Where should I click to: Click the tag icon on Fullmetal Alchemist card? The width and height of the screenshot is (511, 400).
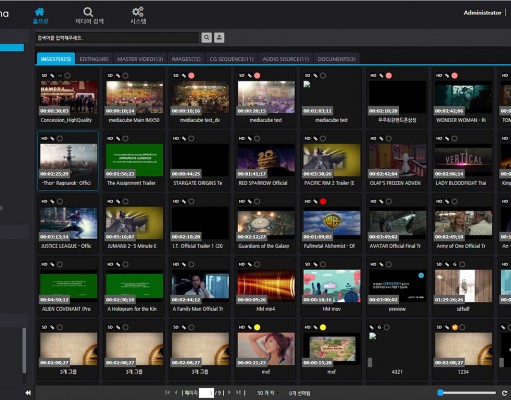(315, 201)
